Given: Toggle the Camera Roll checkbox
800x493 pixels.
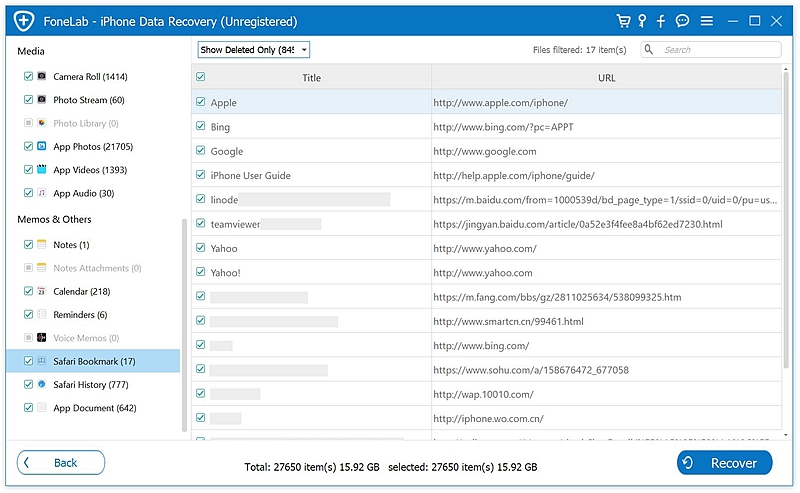Looking at the screenshot, I should [29, 76].
